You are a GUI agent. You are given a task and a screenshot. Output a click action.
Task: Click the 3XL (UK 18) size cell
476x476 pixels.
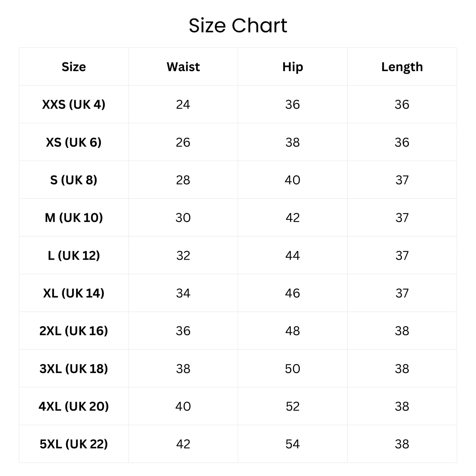[74, 369]
